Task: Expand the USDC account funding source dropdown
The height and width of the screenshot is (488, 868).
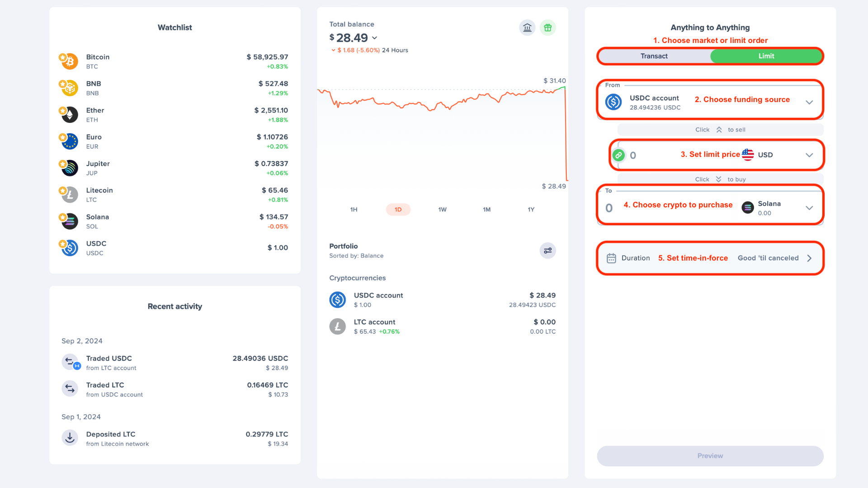Action: point(809,102)
